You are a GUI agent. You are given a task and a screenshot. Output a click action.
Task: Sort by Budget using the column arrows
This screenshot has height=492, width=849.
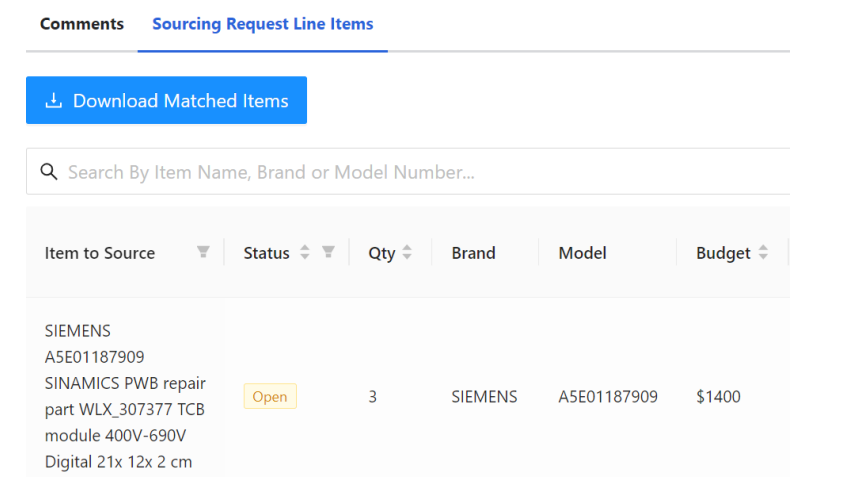763,252
